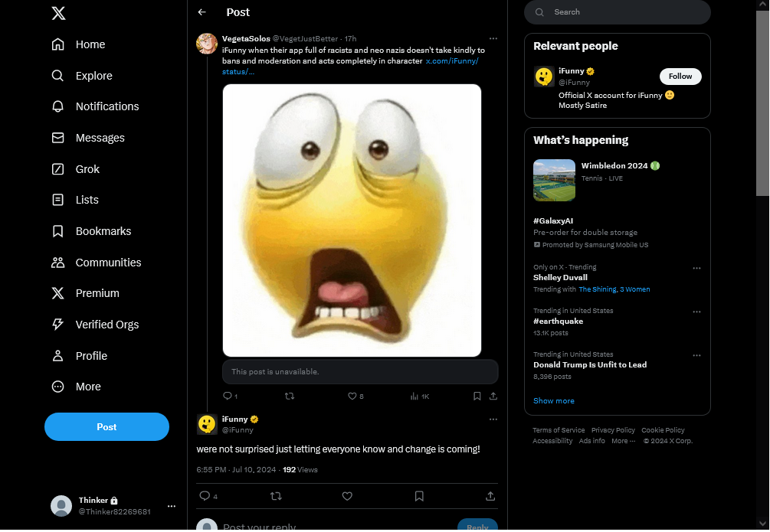
Task: Open more options for the Donald Trump trend
Action: click(696, 356)
